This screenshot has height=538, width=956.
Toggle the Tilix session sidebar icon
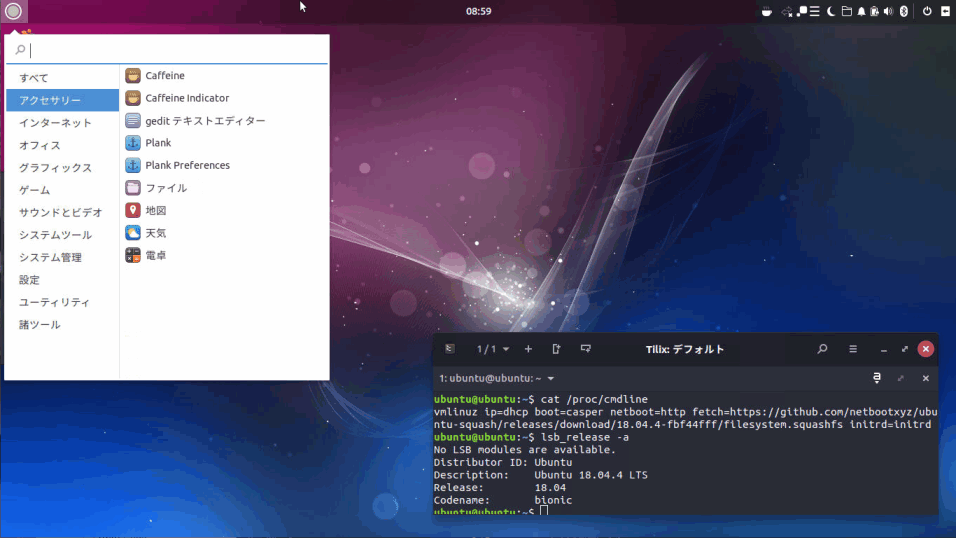point(450,349)
